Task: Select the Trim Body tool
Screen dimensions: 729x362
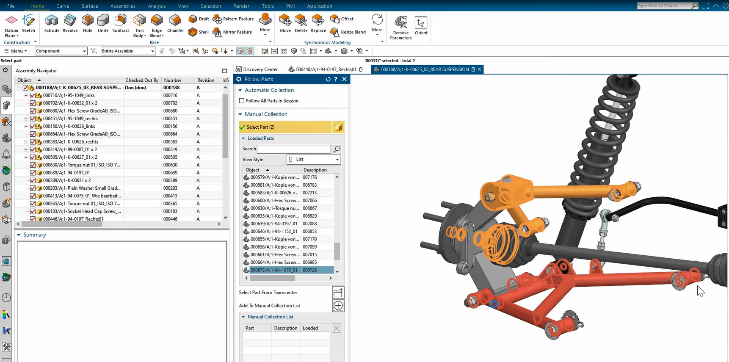Action: pos(139,26)
